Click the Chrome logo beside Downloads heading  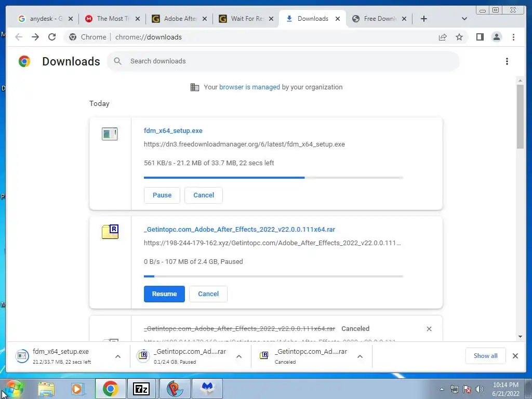(24, 61)
